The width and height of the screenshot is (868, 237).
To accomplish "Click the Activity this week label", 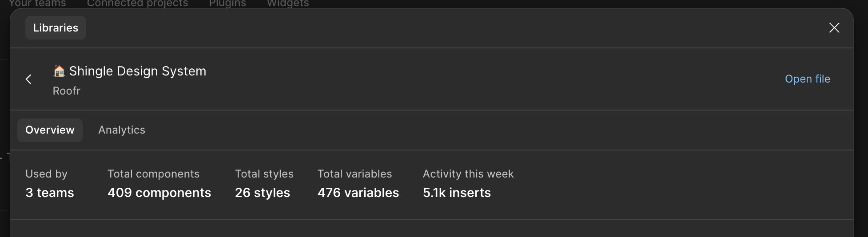I will pos(468,174).
